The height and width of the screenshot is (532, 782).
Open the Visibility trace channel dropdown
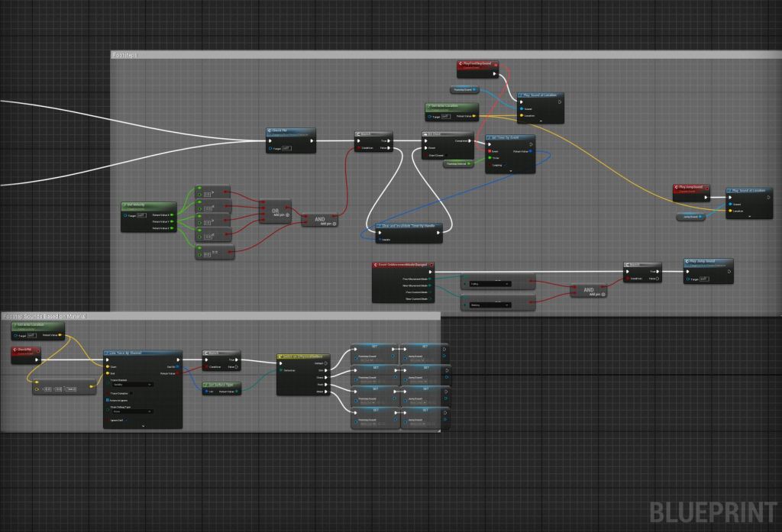[133, 385]
